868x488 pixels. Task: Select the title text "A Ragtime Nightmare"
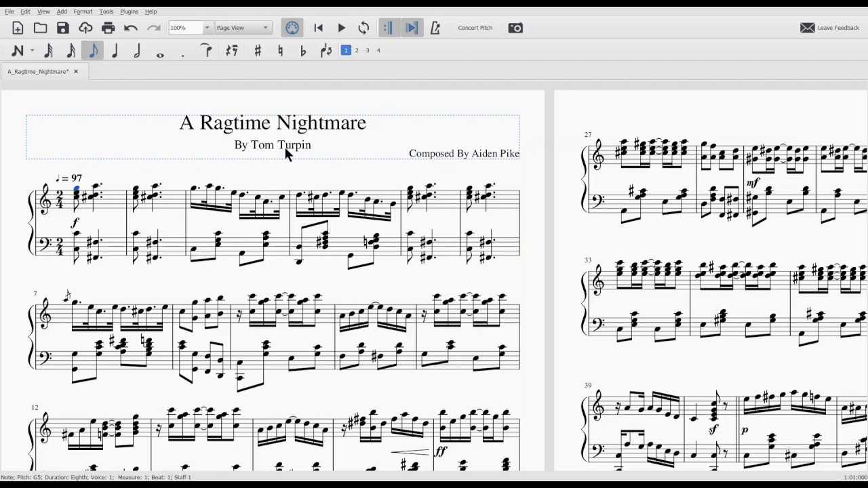[x=273, y=123]
